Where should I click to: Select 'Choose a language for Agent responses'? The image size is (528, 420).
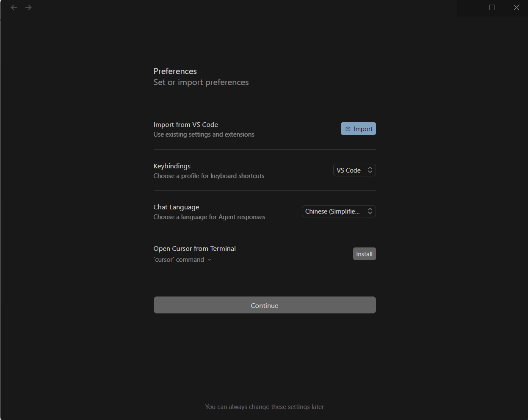209,217
